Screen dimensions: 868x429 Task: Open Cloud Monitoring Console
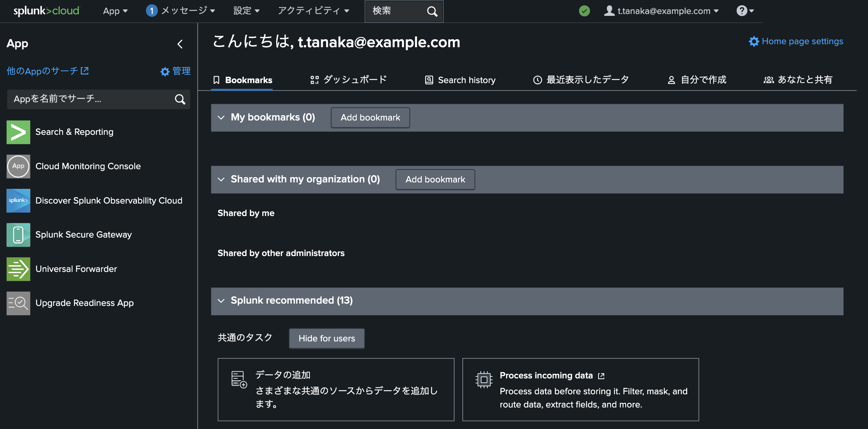click(x=88, y=166)
